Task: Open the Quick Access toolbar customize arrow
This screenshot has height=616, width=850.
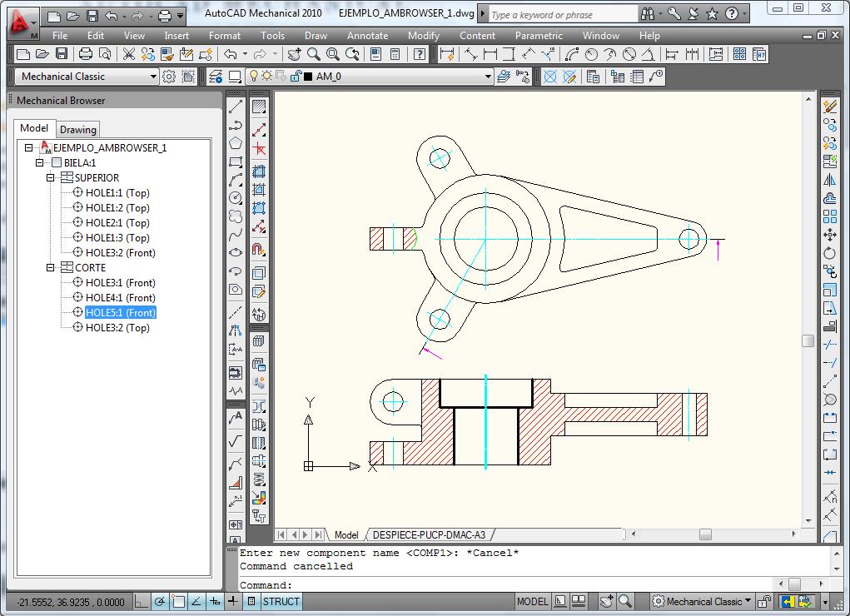Action: (181, 17)
